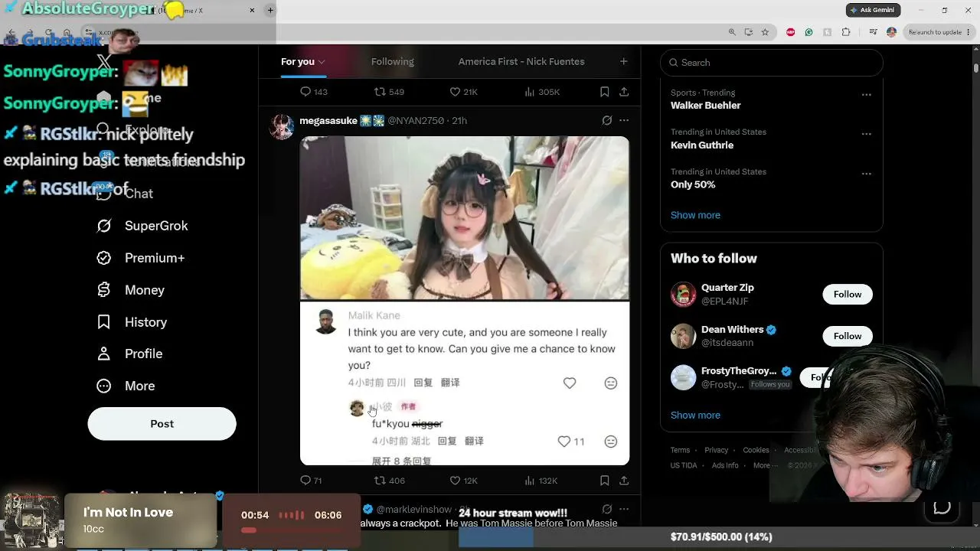Open more options for Walker Buehler trend
The image size is (980, 551).
[866, 95]
